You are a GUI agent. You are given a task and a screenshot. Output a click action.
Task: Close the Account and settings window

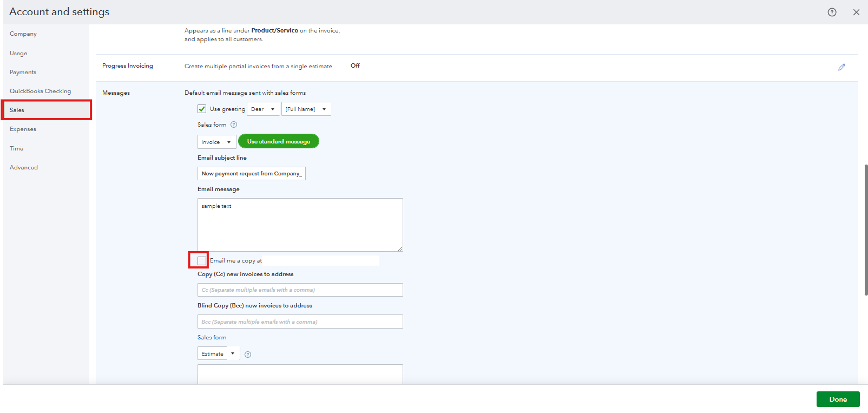(x=856, y=12)
